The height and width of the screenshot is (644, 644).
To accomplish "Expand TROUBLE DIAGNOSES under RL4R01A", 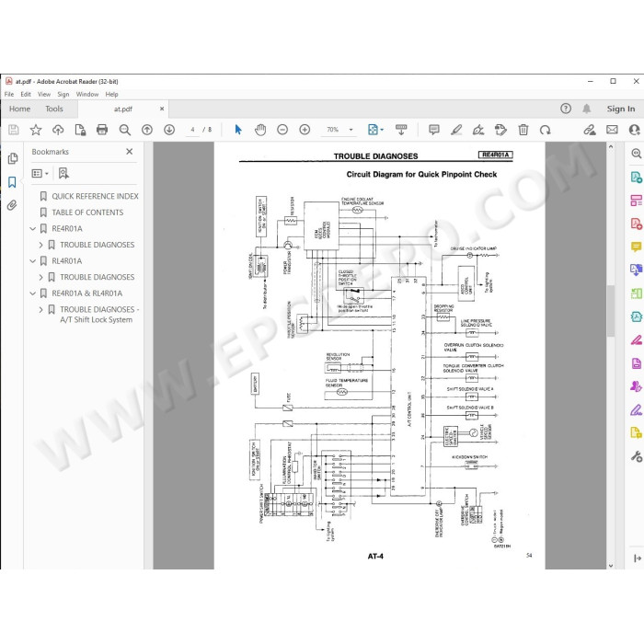I will (x=40, y=277).
